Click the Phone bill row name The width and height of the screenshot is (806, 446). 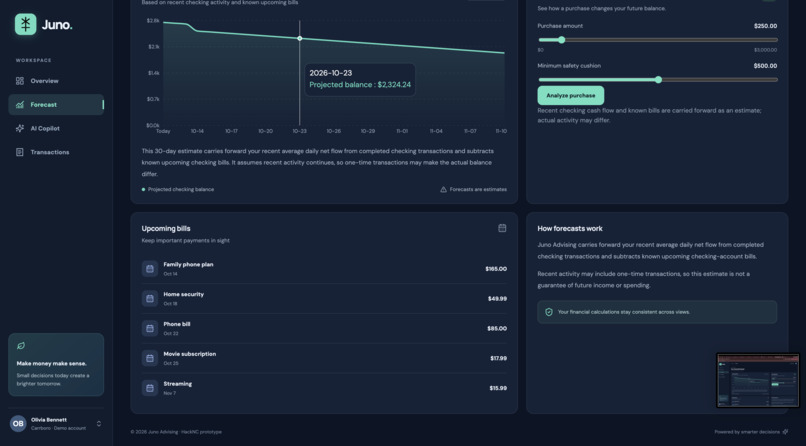[x=177, y=324]
